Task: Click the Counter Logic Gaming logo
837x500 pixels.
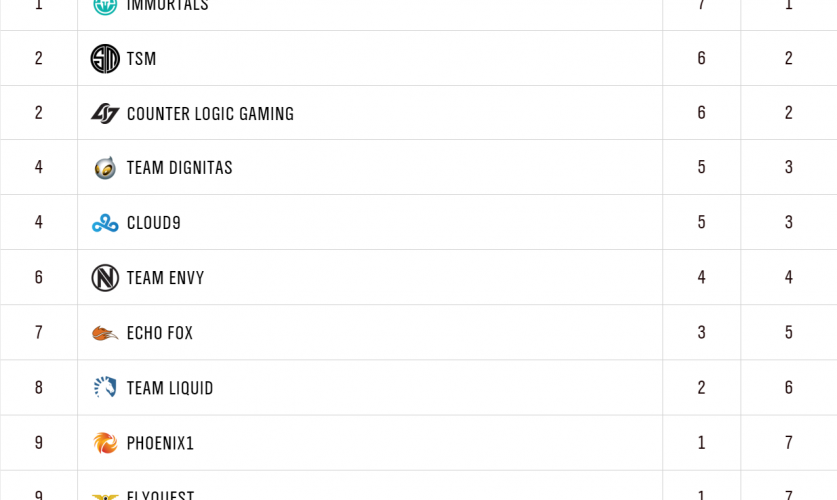Action: click(105, 114)
